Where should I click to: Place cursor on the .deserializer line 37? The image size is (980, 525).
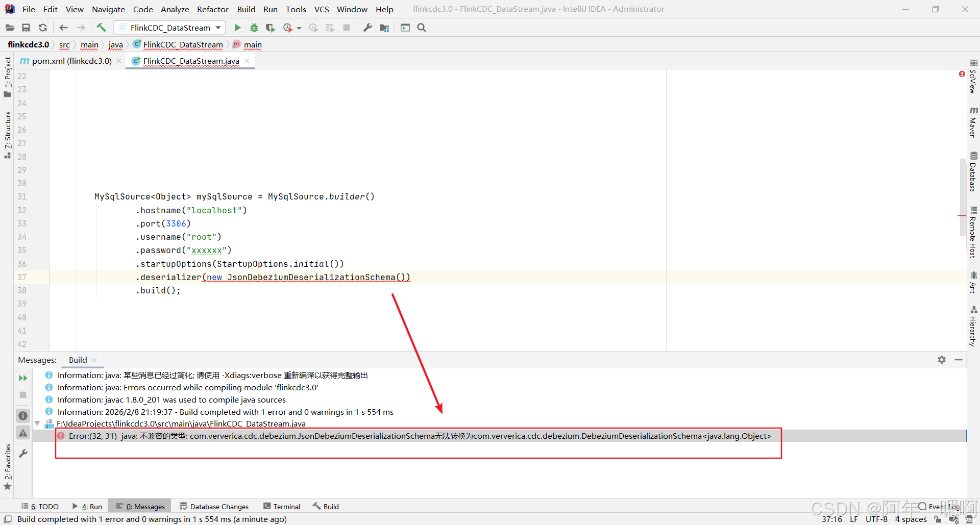click(x=273, y=277)
